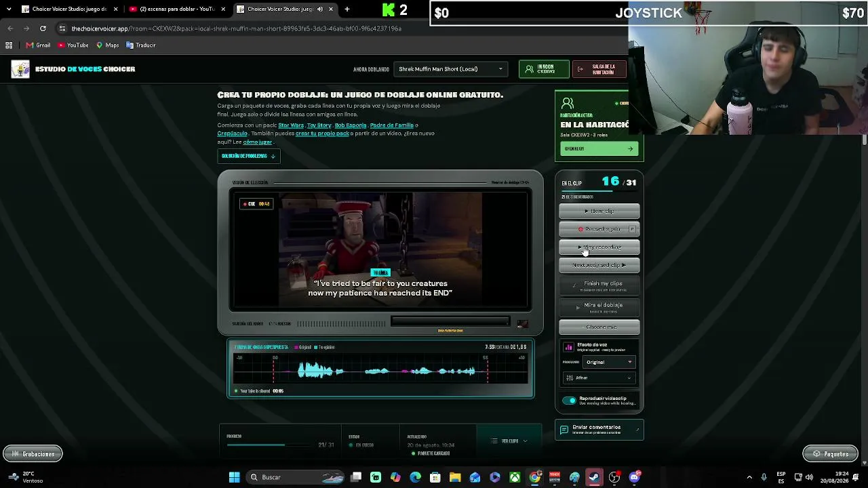
Task: Switch to Google Chrome on the taskbar
Action: point(535,477)
